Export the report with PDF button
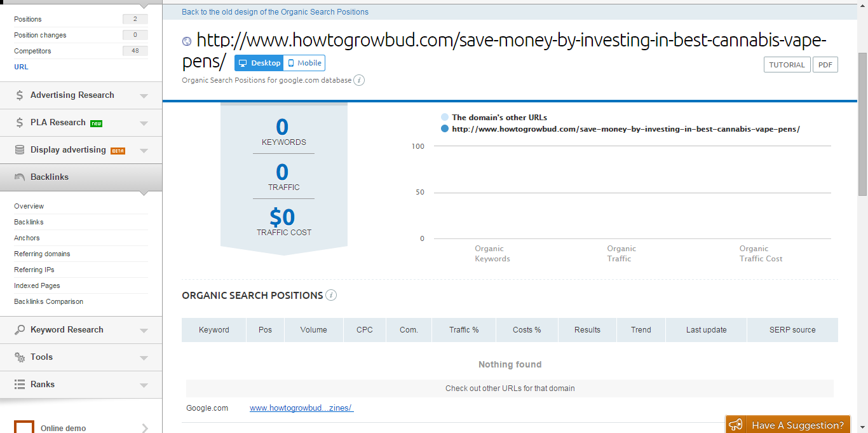 [x=825, y=65]
